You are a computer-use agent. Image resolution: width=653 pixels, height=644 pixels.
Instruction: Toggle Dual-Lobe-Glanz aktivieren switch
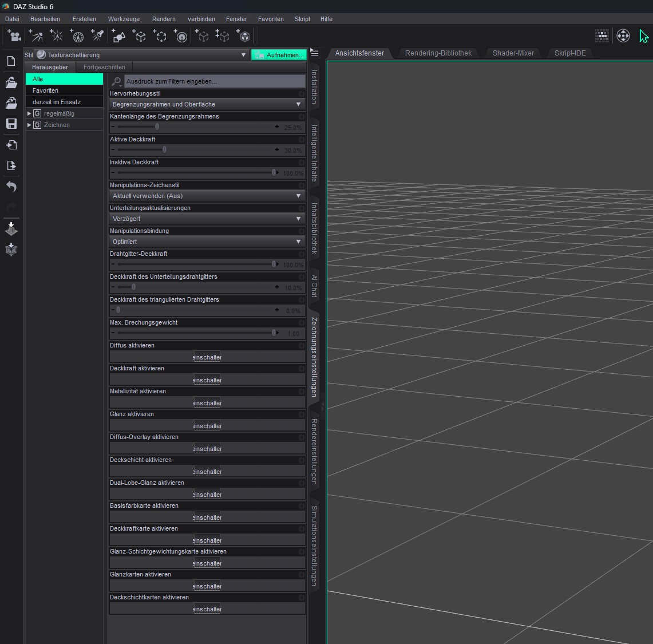(207, 495)
